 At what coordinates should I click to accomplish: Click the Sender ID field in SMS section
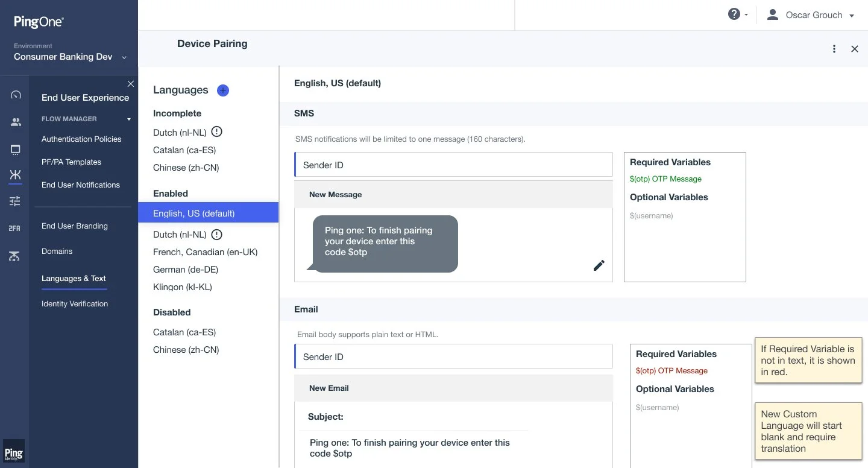click(453, 165)
